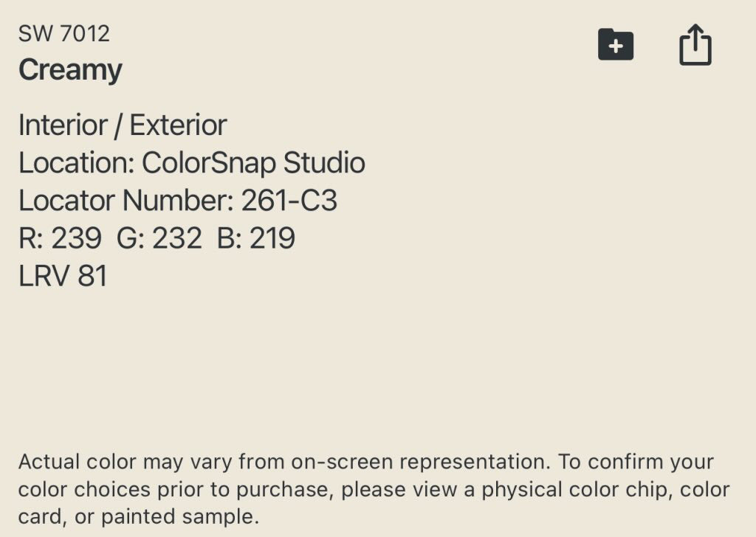The width and height of the screenshot is (756, 537).
Task: Open the share sheet with the share icon
Action: (x=695, y=44)
